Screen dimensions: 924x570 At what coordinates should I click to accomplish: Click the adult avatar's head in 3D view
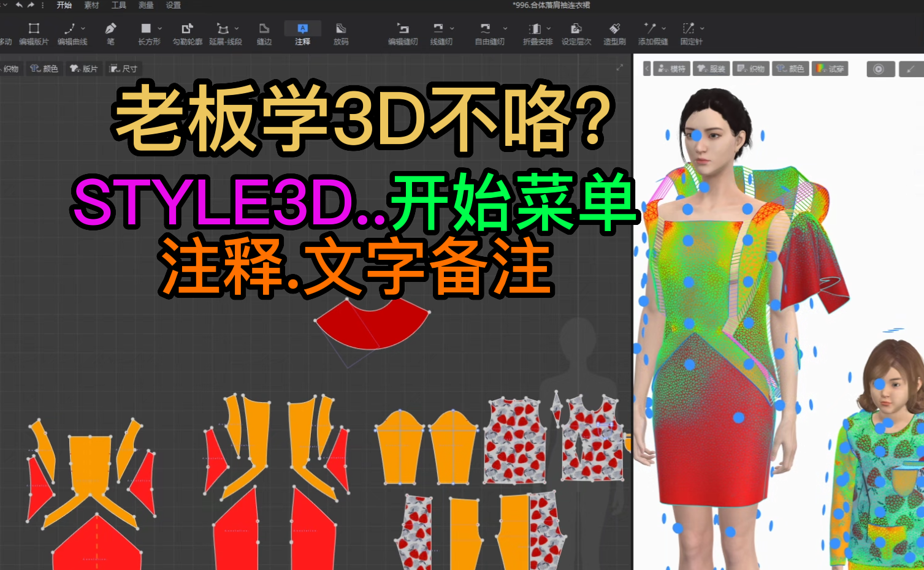click(716, 126)
